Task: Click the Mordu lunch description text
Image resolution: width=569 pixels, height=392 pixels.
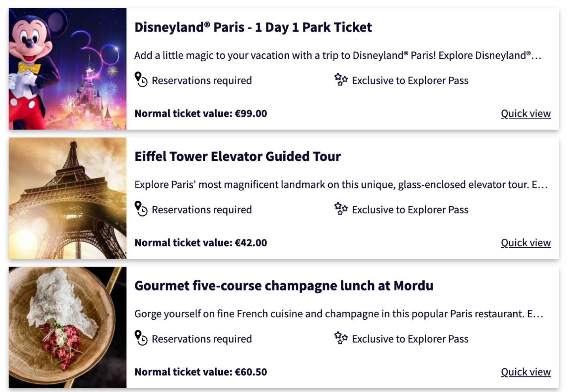Action: pos(339,314)
